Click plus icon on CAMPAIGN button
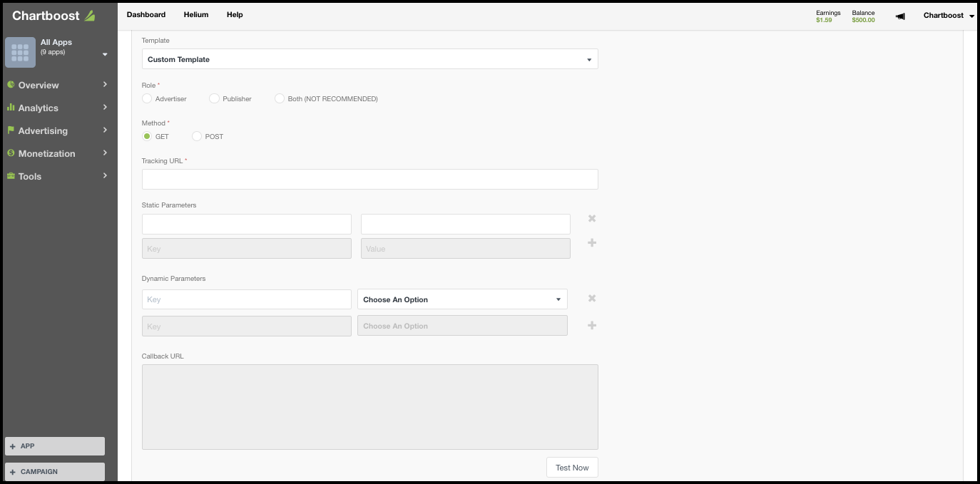The height and width of the screenshot is (484, 980). click(x=13, y=472)
